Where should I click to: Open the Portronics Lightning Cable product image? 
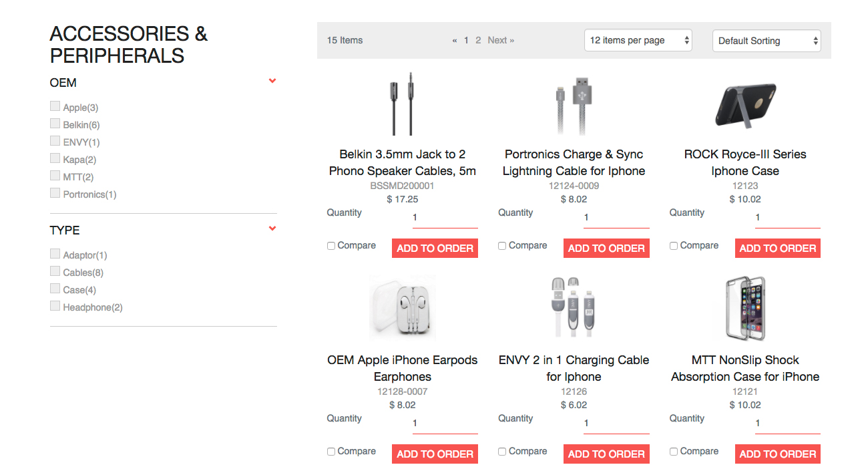pyautogui.click(x=574, y=106)
